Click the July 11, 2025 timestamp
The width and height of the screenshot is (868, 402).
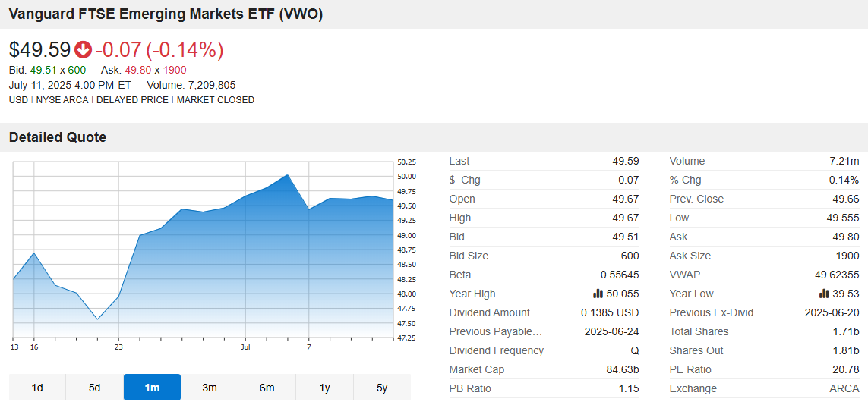(71, 85)
